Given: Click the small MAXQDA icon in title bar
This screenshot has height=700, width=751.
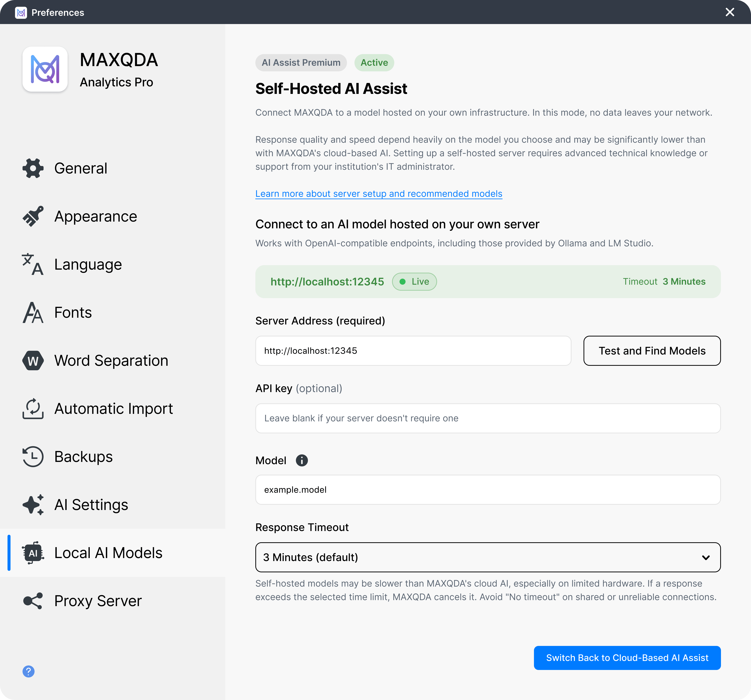Looking at the screenshot, I should coord(21,12).
